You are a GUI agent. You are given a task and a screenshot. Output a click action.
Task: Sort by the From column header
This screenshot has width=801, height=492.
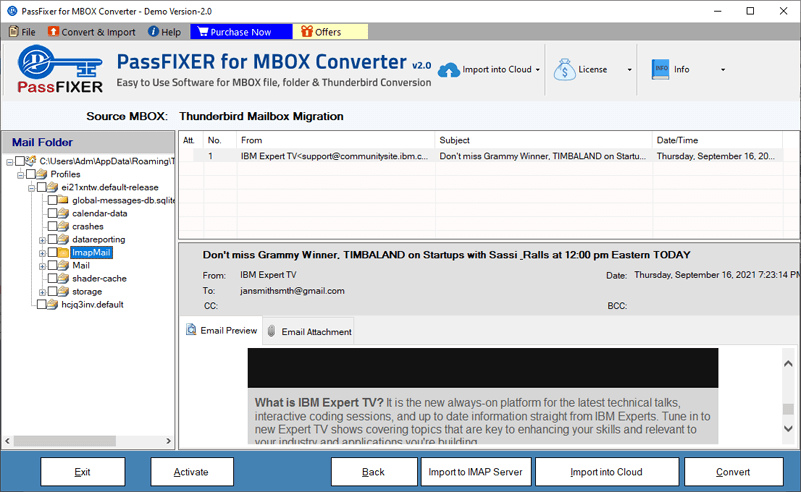[x=336, y=140]
